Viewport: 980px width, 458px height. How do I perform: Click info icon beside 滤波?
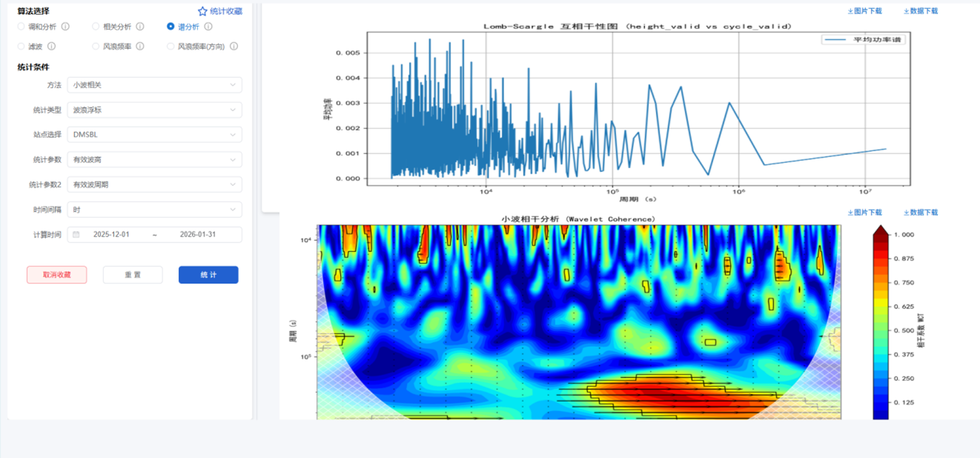pos(52,46)
